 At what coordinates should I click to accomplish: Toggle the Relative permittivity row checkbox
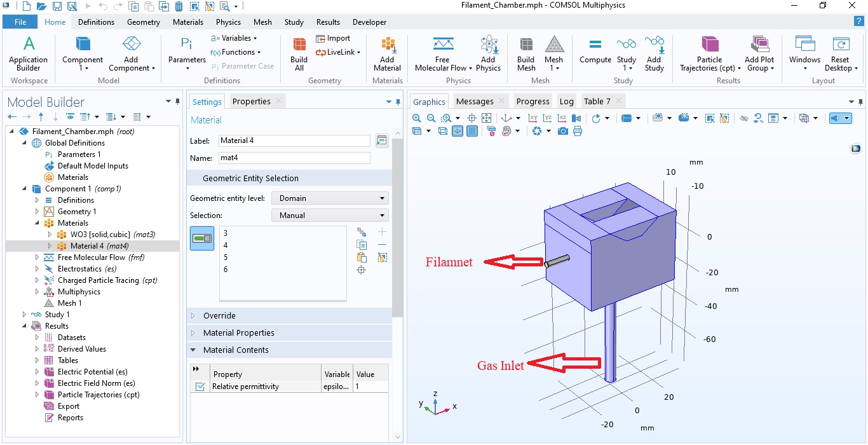[x=200, y=387]
